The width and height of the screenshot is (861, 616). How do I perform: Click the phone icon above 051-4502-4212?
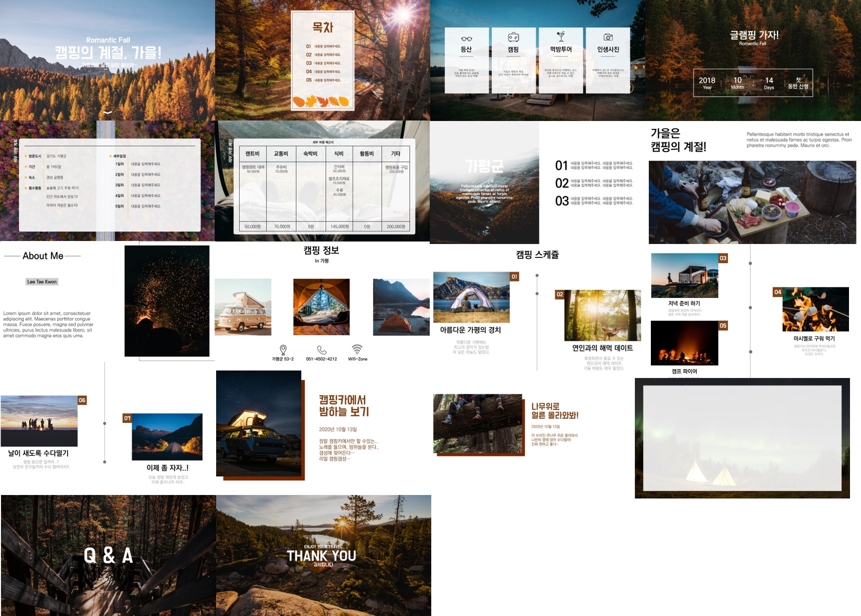click(322, 350)
